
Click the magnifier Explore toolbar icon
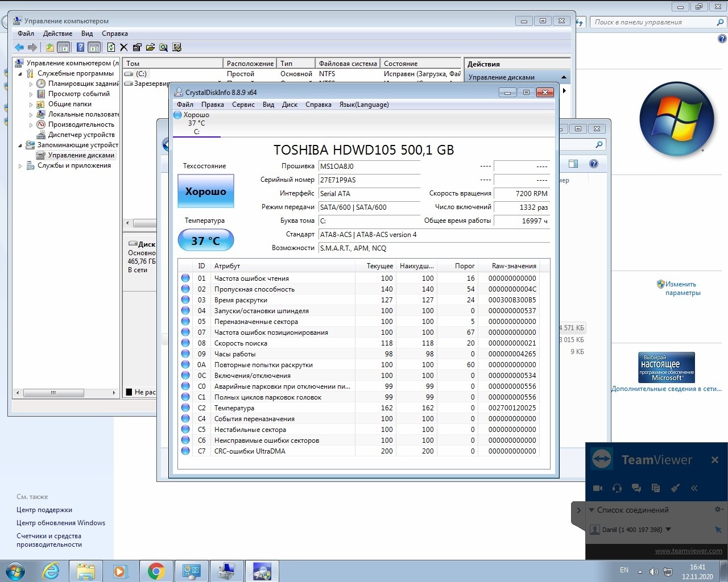tap(163, 48)
